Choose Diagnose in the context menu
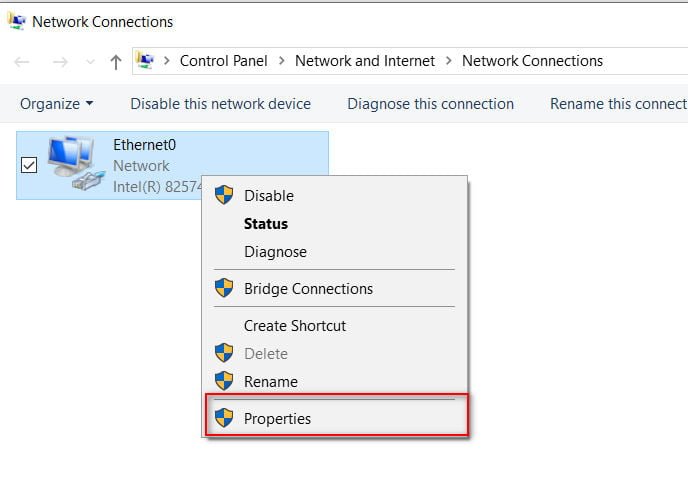This screenshot has height=504, width=688. [275, 252]
